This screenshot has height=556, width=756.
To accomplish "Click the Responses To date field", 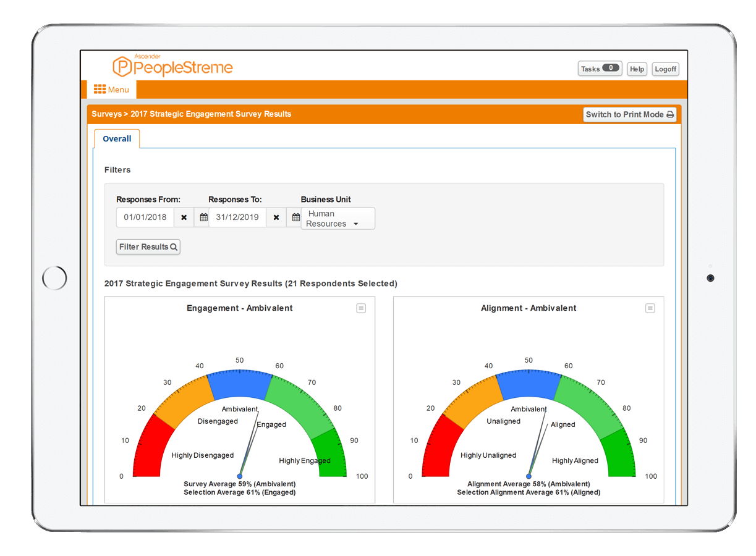I will tap(237, 217).
